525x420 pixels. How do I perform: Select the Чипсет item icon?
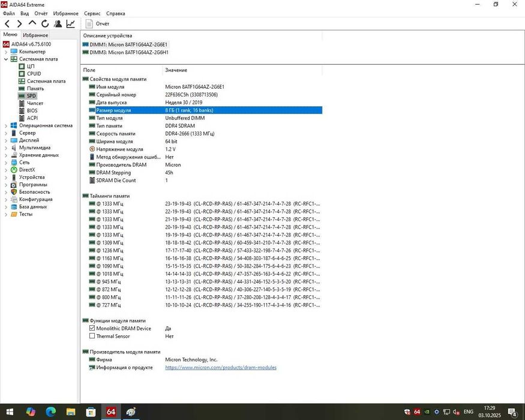[22, 103]
